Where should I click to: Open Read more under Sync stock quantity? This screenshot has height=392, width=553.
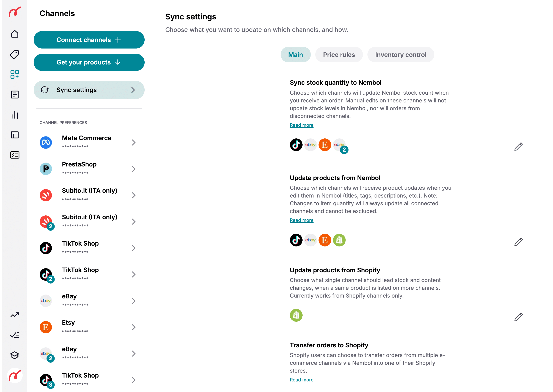point(301,125)
